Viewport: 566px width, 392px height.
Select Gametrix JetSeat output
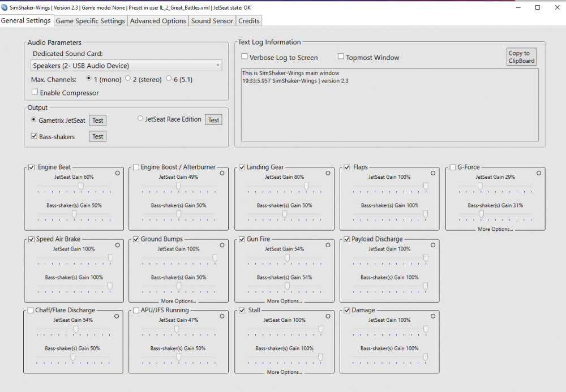33,119
